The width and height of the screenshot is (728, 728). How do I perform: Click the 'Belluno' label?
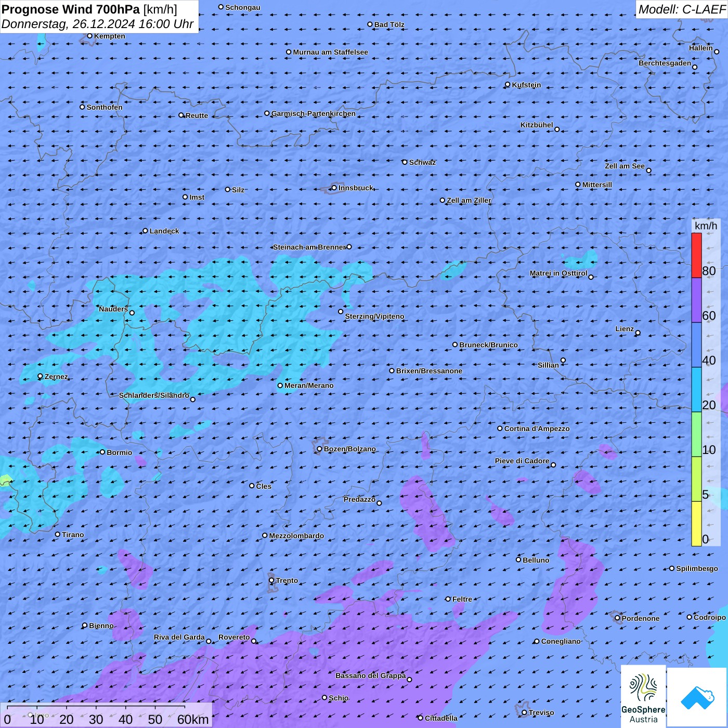[x=536, y=560]
